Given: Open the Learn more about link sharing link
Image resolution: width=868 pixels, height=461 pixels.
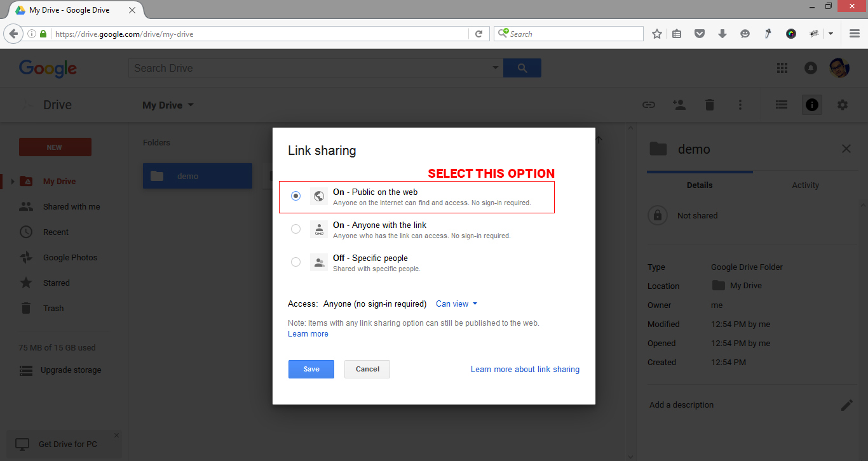Looking at the screenshot, I should 525,369.
